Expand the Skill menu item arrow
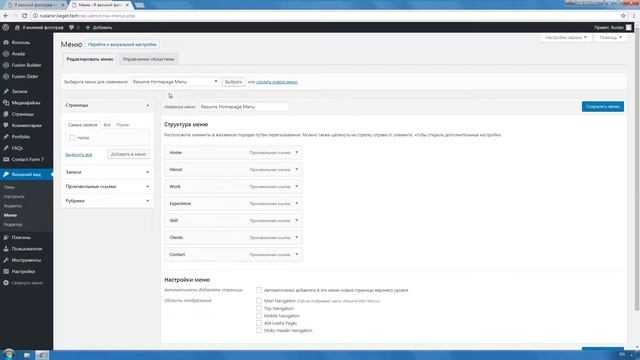The height and width of the screenshot is (360, 640). point(297,220)
